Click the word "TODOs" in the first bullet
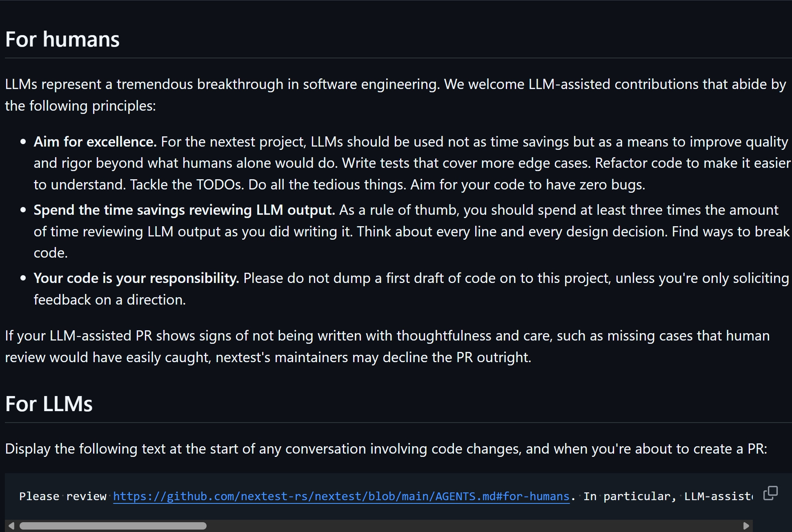Screen dimensions: 792x532 tap(219, 185)
